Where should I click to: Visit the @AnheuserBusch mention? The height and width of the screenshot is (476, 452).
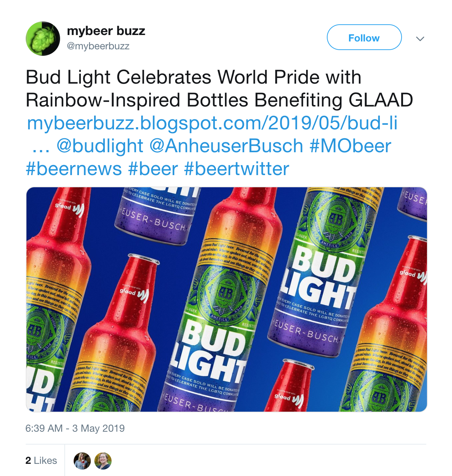coord(226,146)
